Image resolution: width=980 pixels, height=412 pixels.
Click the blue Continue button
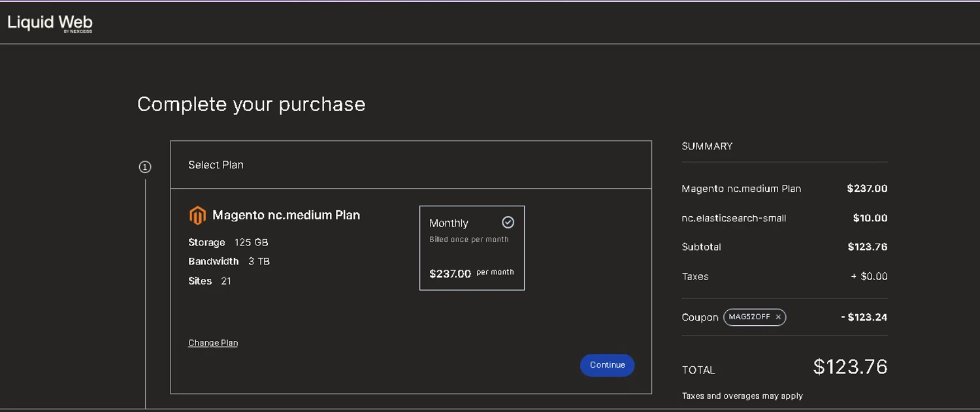tap(607, 365)
